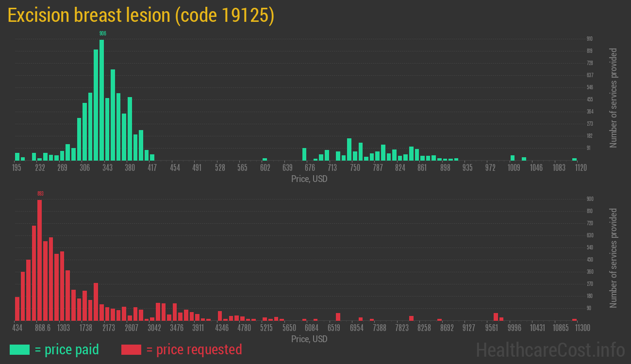Image resolution: width=631 pixels, height=364 pixels.
Task: Click the top chart's 'Price, USD' label
Action: 309,179
